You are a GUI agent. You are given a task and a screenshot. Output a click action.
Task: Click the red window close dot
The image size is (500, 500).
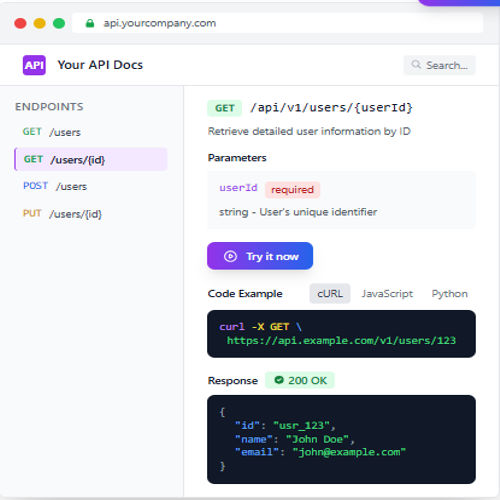click(20, 23)
